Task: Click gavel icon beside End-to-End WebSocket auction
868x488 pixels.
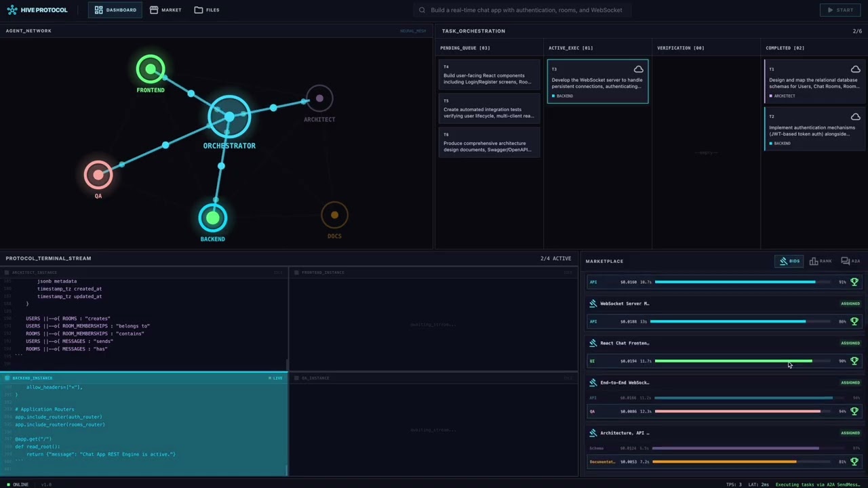Action: [x=593, y=382]
